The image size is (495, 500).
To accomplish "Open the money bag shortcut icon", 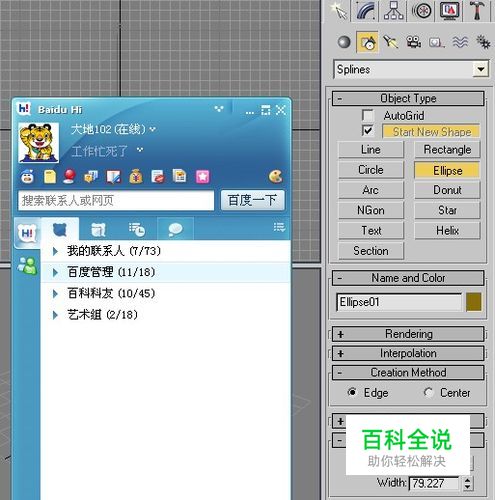I will [136, 177].
